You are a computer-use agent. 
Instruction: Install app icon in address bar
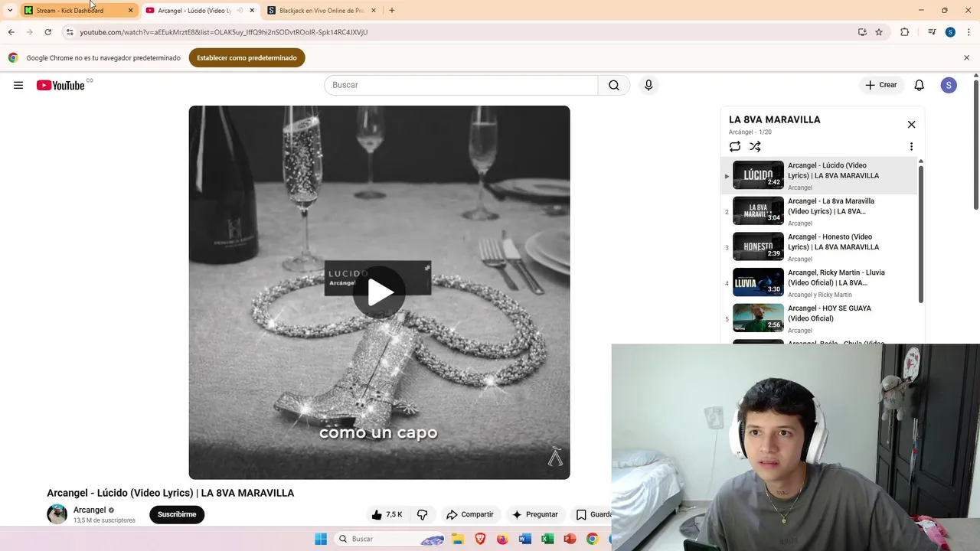862,32
